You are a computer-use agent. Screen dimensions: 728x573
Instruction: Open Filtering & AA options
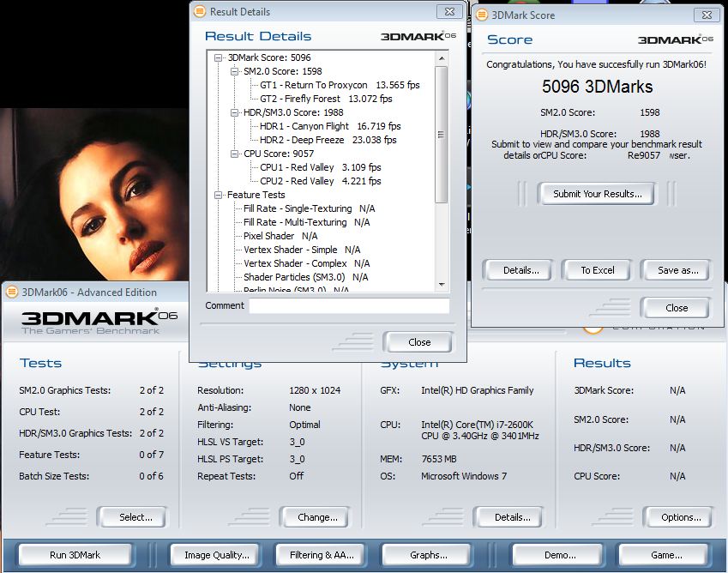click(x=322, y=555)
